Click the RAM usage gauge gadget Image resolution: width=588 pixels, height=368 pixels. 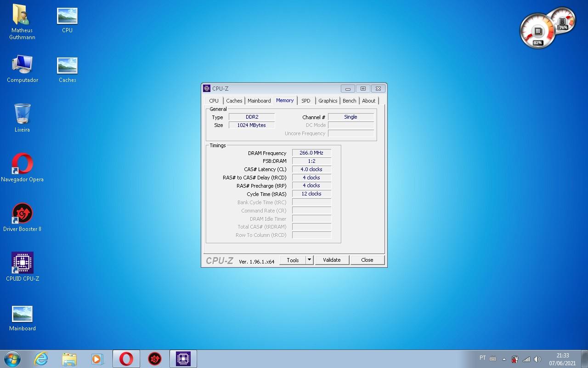pyautogui.click(x=563, y=20)
